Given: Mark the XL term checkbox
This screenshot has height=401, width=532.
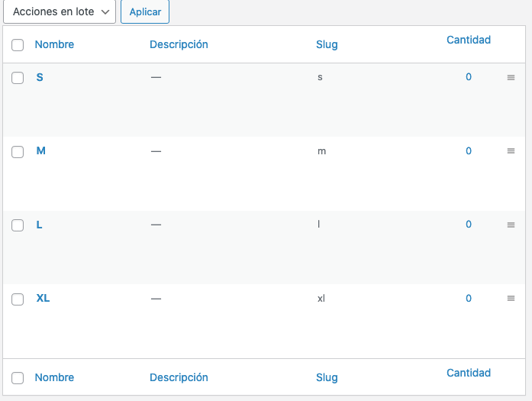Looking at the screenshot, I should [18, 299].
